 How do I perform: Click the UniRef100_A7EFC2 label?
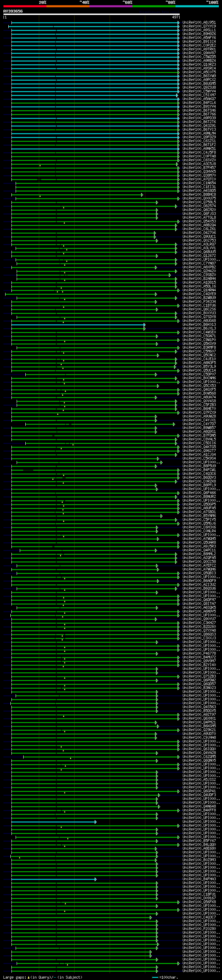tap(199, 565)
